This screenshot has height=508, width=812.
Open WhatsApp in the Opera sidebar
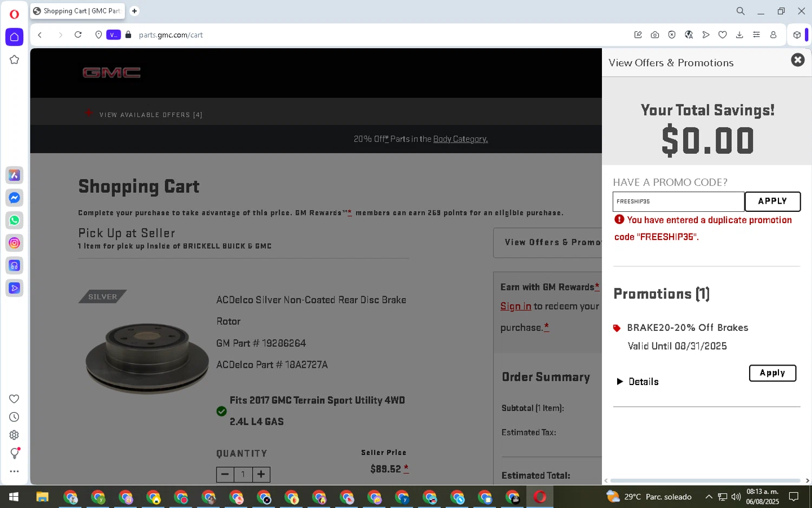coord(14,220)
